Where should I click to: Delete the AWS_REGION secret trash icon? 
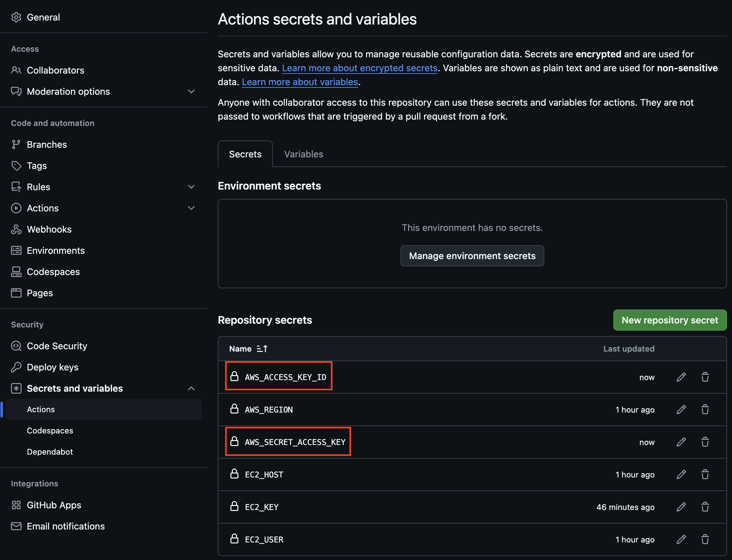[x=705, y=409]
